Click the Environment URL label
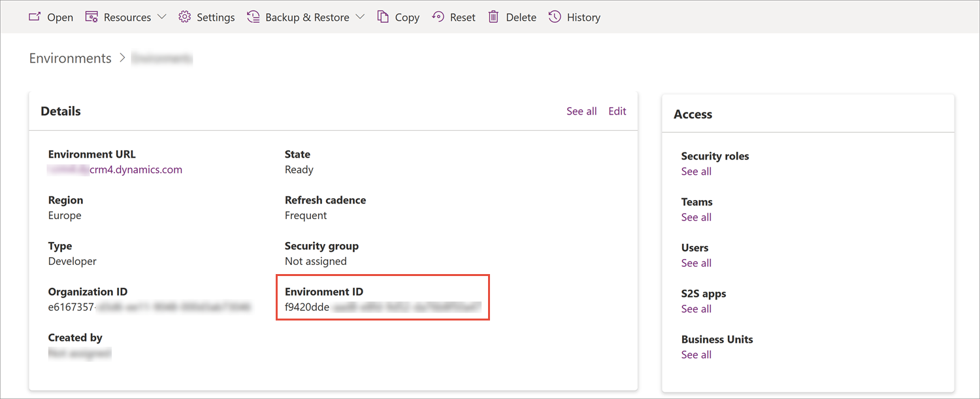 point(92,154)
